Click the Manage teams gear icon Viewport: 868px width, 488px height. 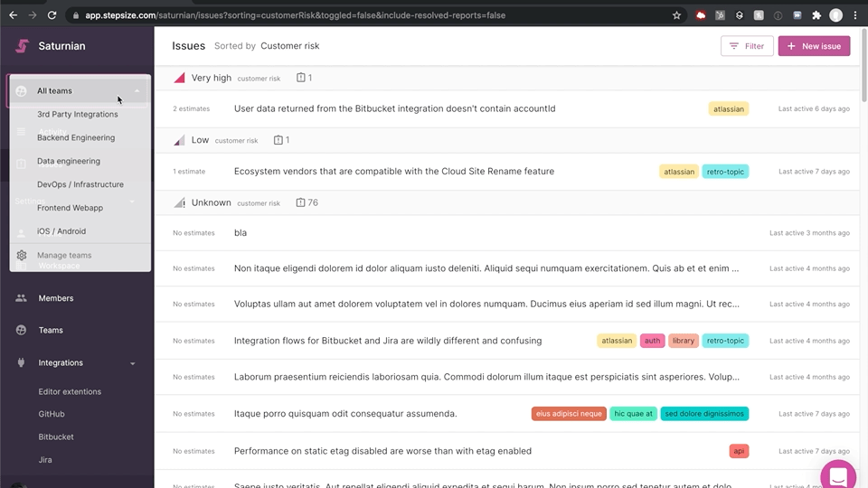click(22, 256)
